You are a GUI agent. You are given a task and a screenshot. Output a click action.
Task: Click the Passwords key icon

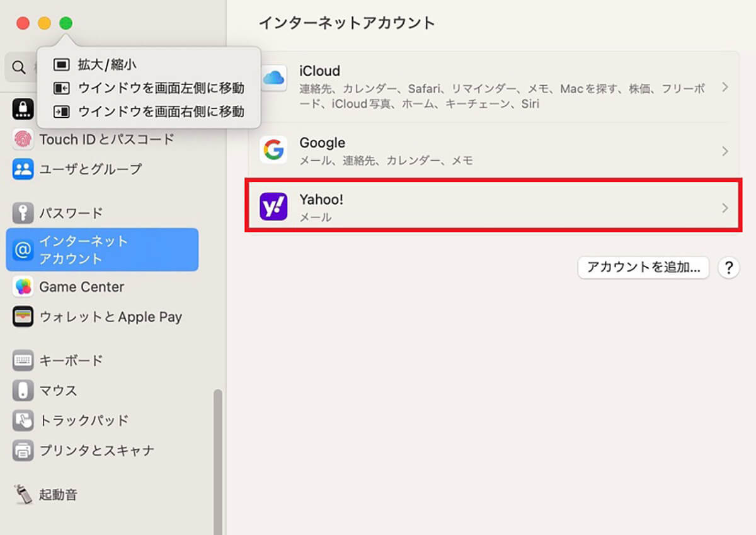(x=23, y=213)
